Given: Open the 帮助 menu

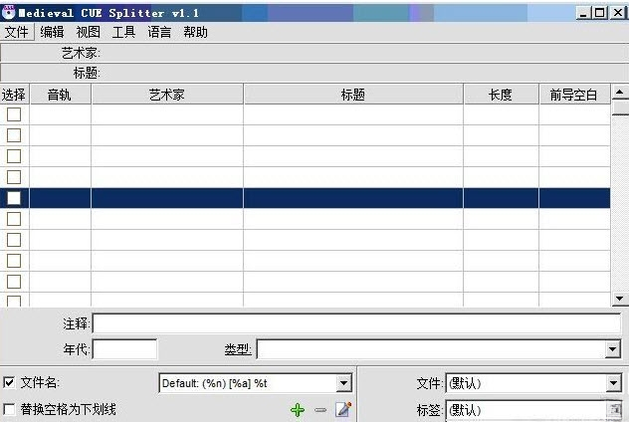Looking at the screenshot, I should point(195,32).
